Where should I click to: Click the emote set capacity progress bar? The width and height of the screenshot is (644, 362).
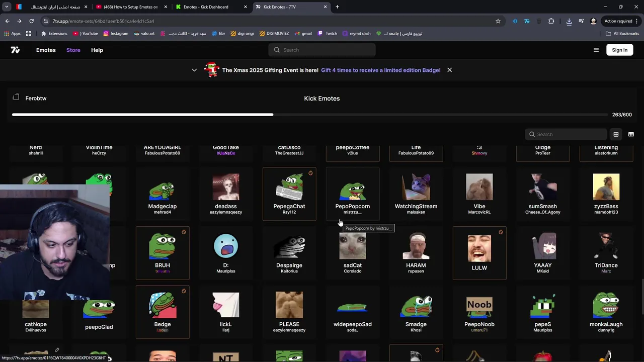pyautogui.click(x=310, y=115)
